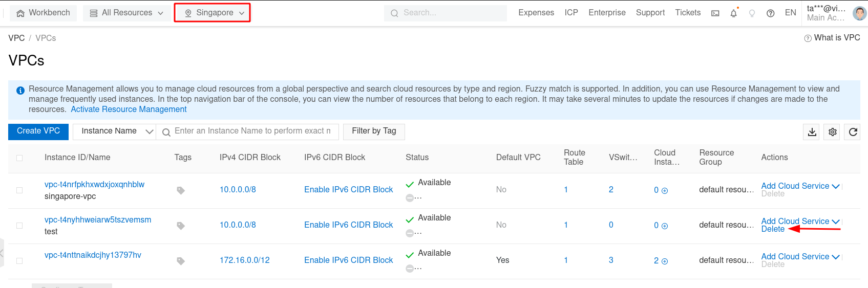
Task: Tick the checkbox for test VPC
Action: 19,226
